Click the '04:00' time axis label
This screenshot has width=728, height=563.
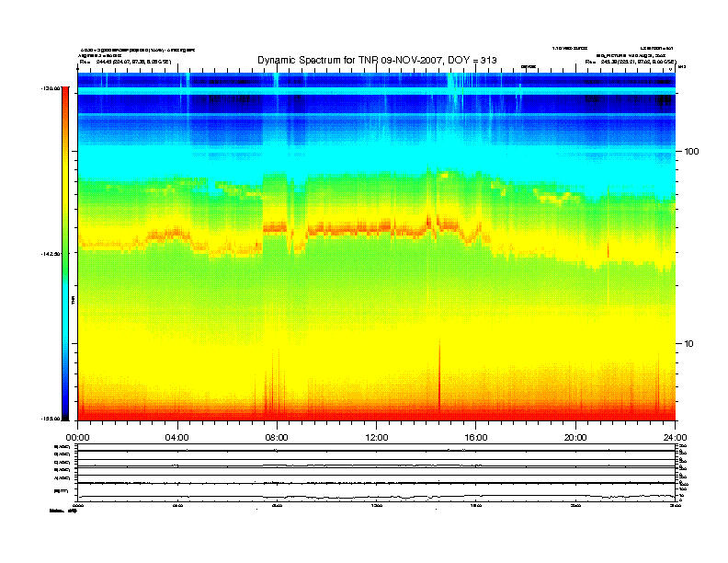click(177, 438)
